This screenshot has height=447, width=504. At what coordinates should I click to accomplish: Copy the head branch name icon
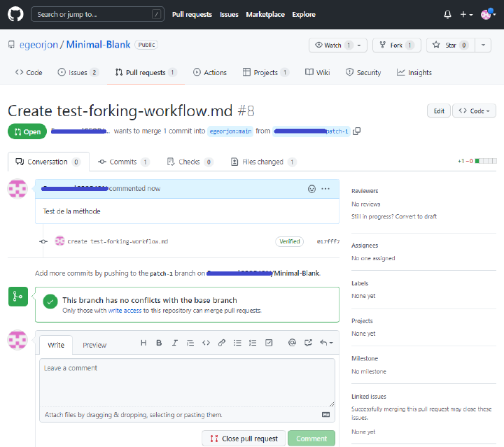(x=357, y=132)
